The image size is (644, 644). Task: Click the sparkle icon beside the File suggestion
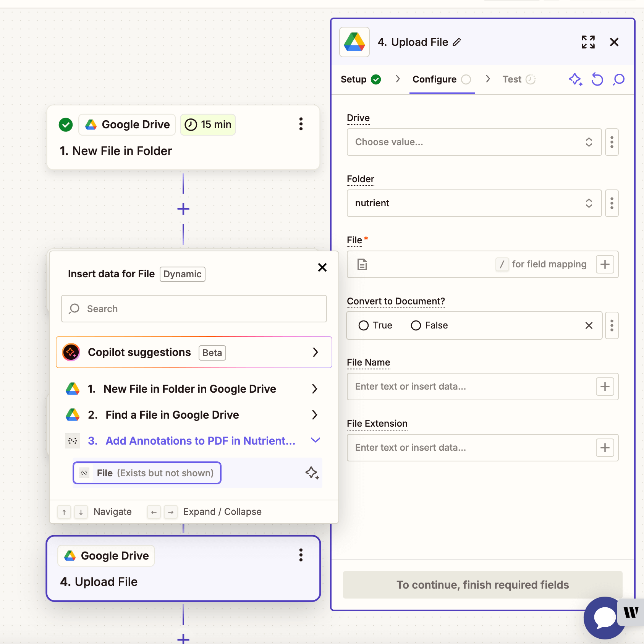pos(312,473)
